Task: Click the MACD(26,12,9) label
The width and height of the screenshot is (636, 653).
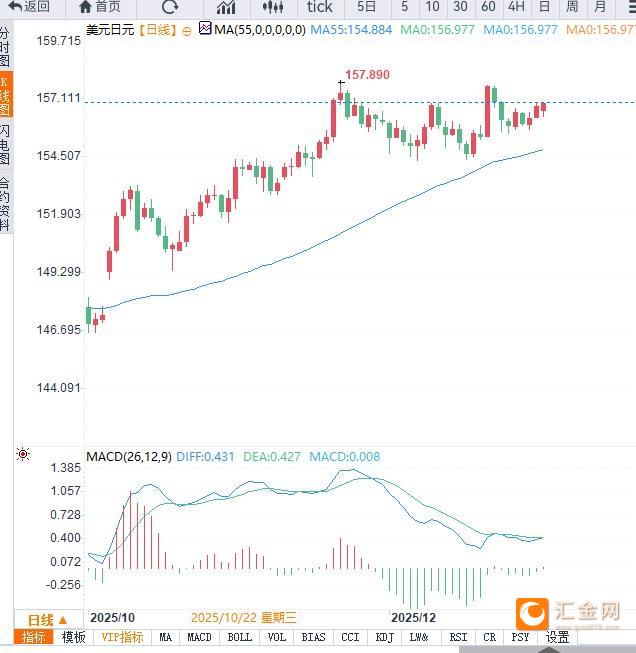Action: [x=129, y=457]
